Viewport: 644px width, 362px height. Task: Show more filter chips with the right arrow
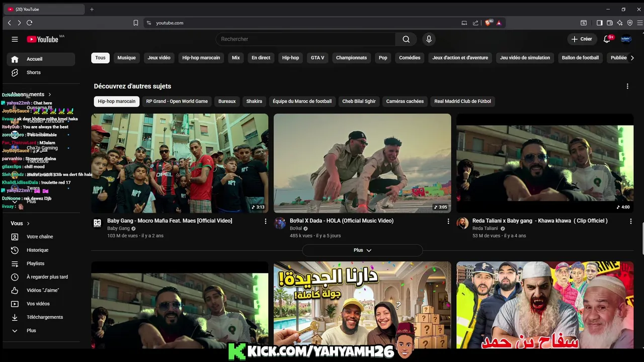coord(632,58)
